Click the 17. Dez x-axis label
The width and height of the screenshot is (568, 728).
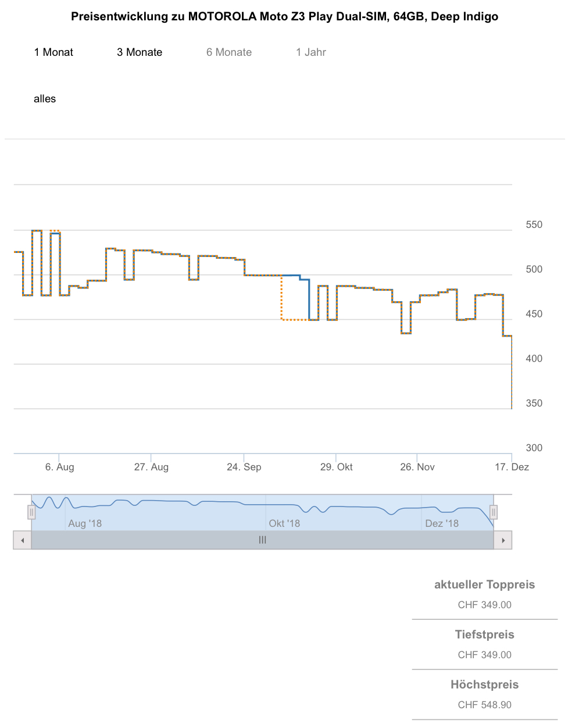512,467
